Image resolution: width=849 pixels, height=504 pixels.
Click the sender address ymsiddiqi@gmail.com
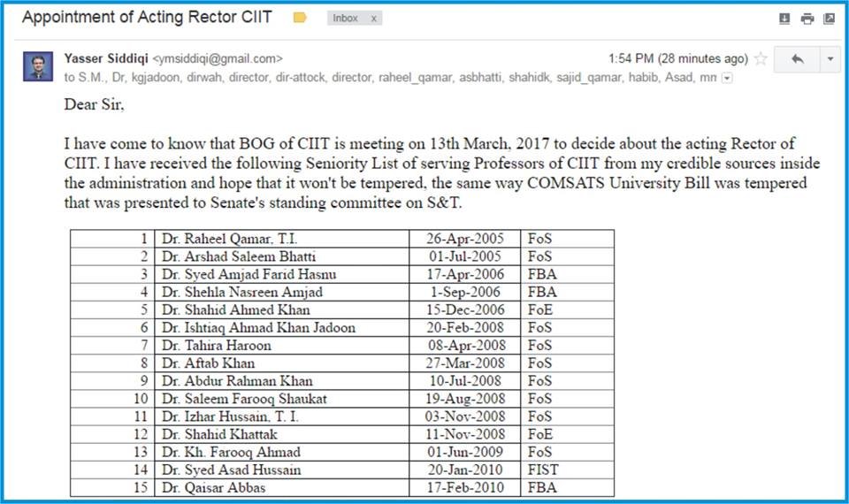click(x=218, y=58)
